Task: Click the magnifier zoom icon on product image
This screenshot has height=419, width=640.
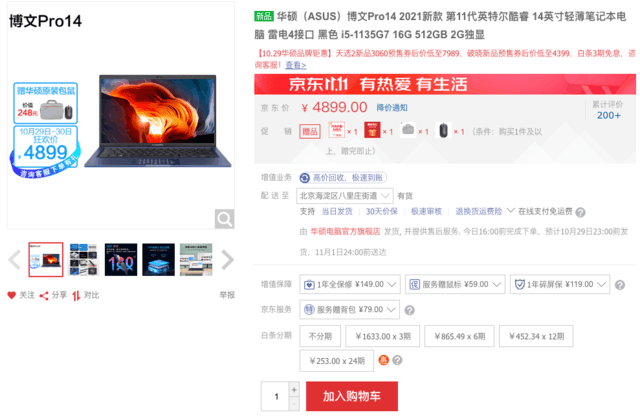Action: [x=226, y=218]
